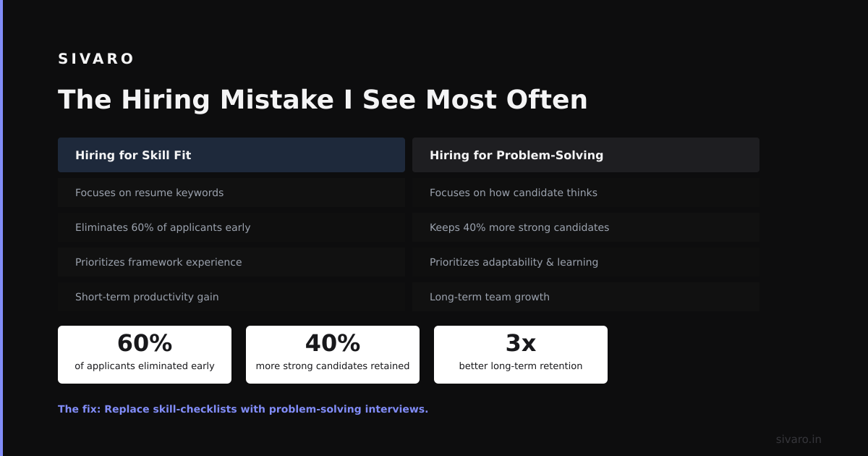Select the Focuses on resume keywords row
Screen dimensions: 868x456
231,193
